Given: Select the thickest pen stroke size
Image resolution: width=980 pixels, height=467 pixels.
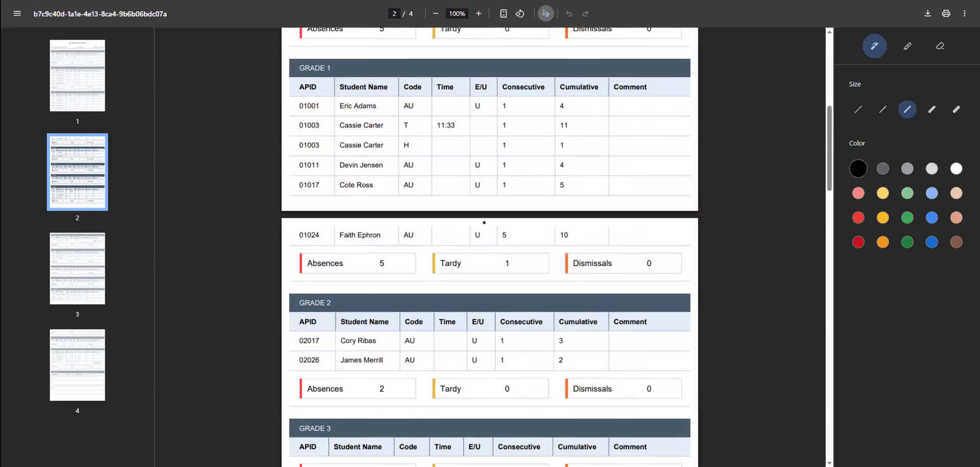Looking at the screenshot, I should [956, 109].
